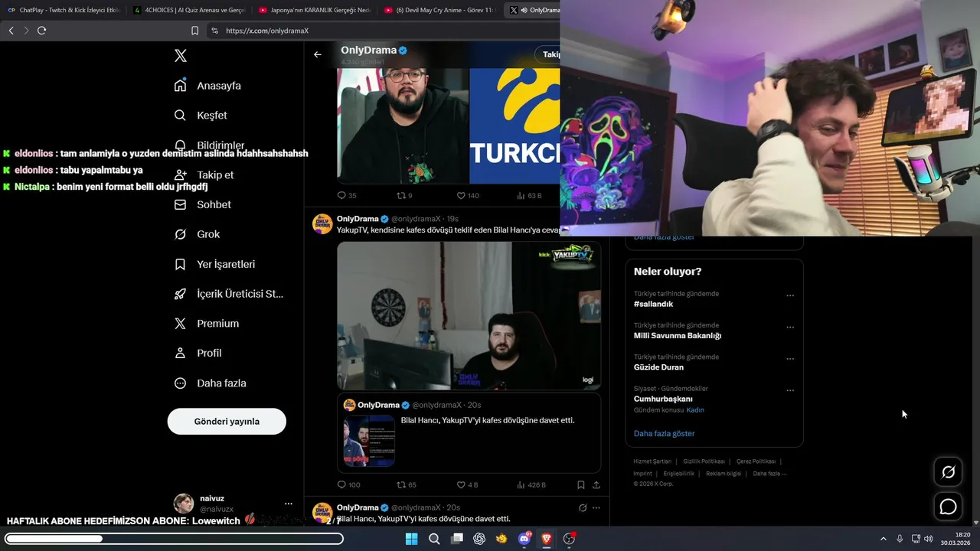This screenshot has height=551, width=980.
Task: Switch to the 4CHOICES browser tab
Action: click(190, 10)
